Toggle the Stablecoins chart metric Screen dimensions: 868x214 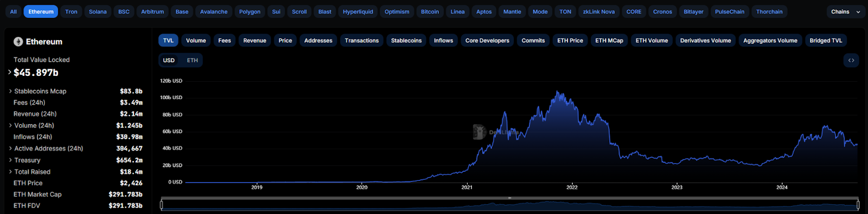(406, 41)
